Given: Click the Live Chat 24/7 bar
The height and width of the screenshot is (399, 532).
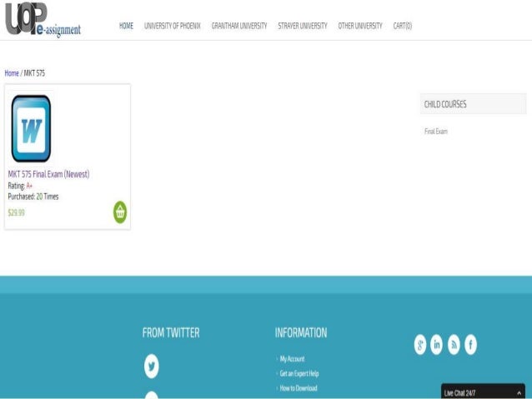Looking at the screenshot, I should [483, 392].
